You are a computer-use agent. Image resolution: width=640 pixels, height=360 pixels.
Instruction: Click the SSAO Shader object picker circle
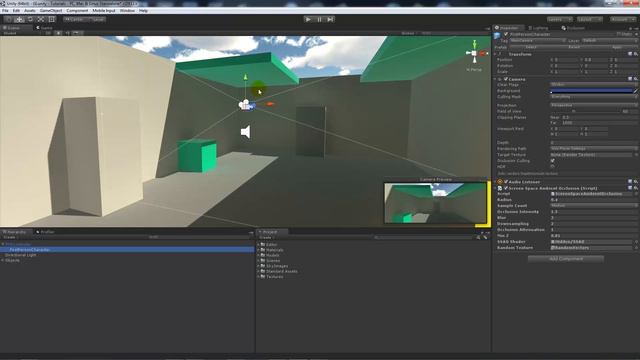click(x=636, y=242)
